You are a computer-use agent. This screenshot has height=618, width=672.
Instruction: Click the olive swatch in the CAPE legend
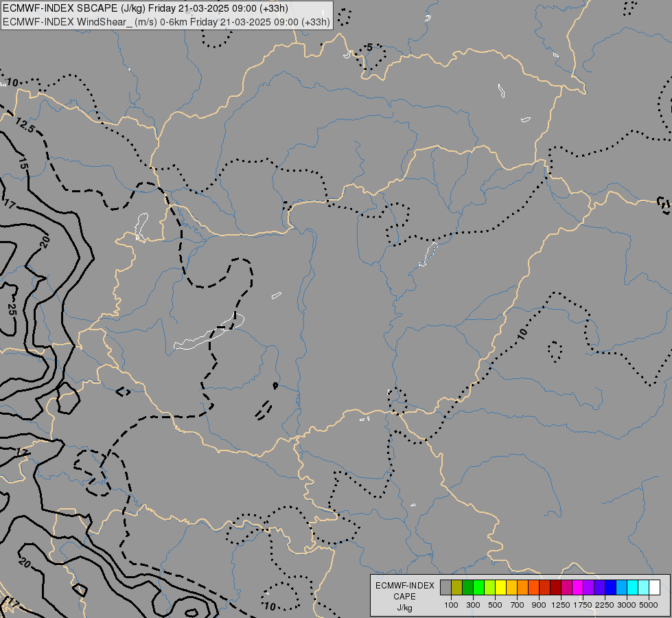[457, 588]
